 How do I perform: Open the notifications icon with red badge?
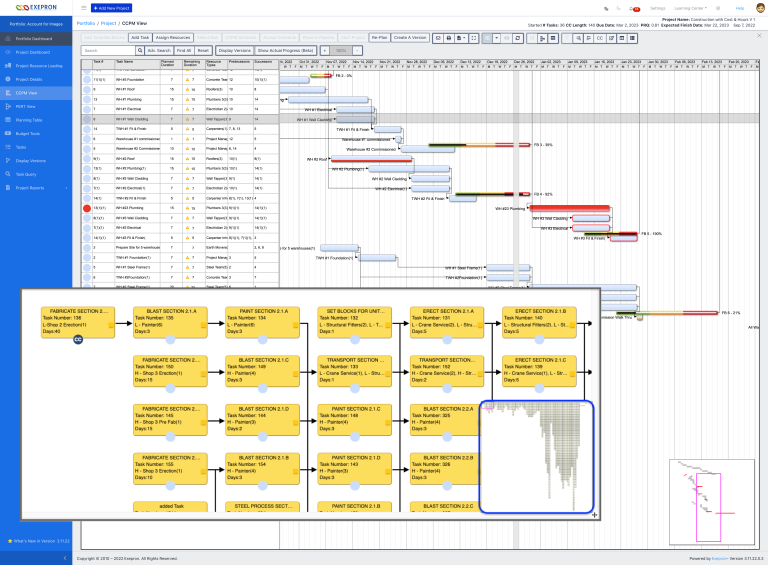click(x=633, y=7)
